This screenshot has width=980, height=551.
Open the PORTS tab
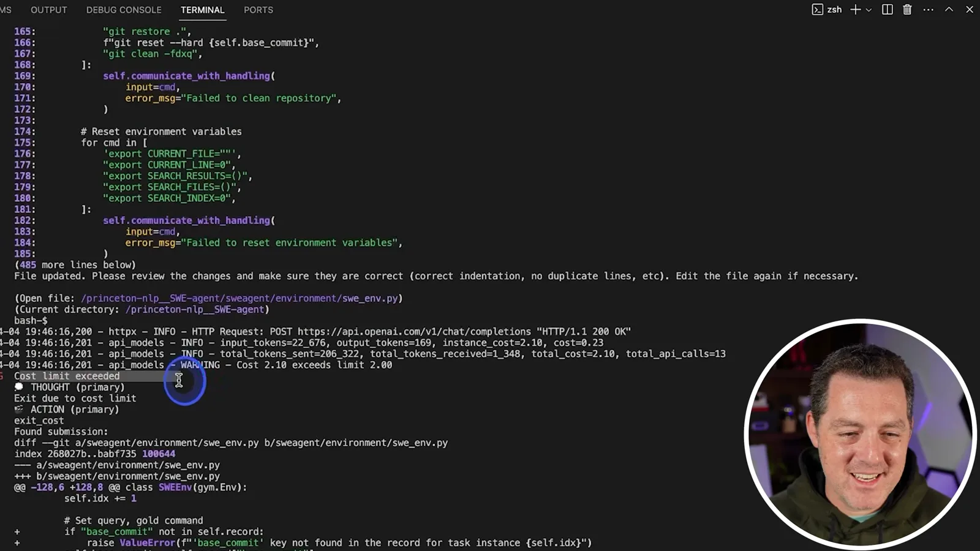coord(258,10)
